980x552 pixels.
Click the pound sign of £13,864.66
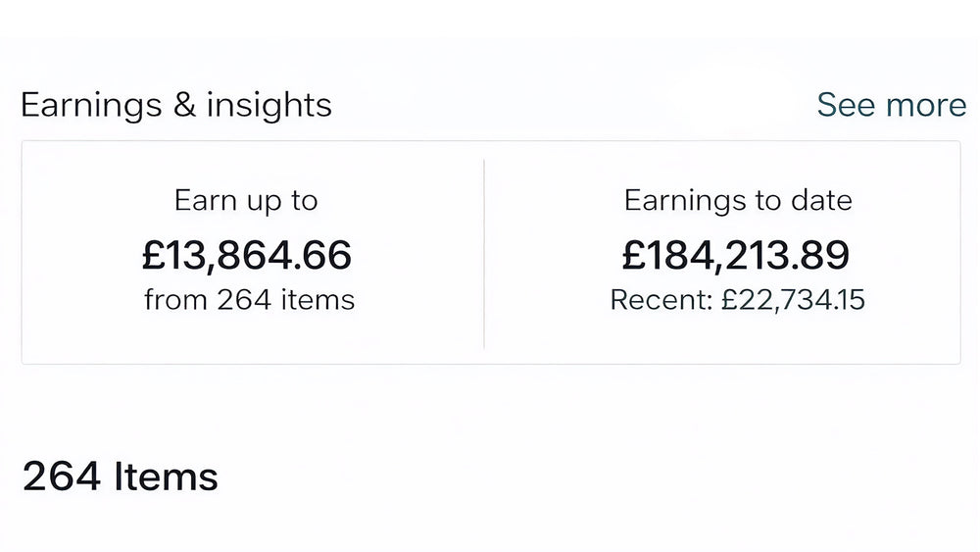pos(152,255)
